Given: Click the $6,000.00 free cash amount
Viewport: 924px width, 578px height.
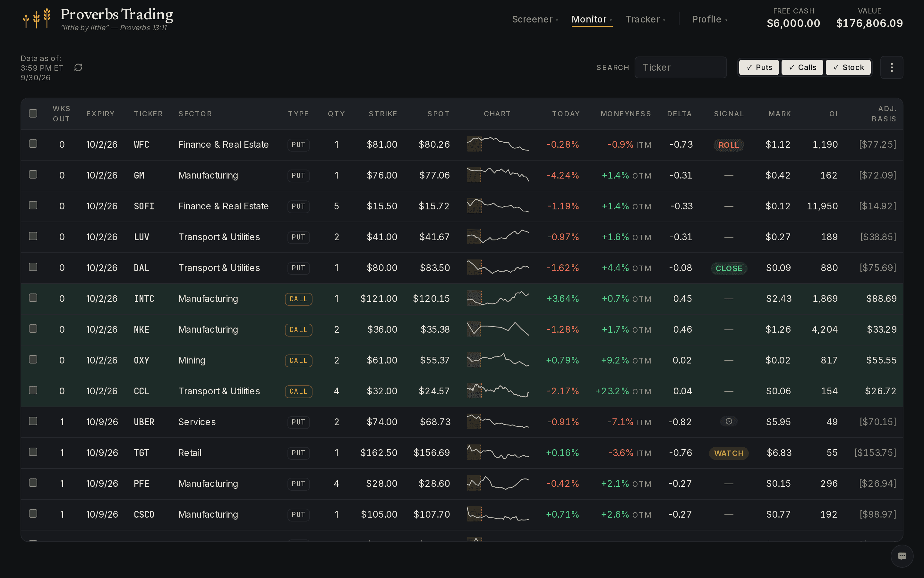Looking at the screenshot, I should tap(793, 23).
